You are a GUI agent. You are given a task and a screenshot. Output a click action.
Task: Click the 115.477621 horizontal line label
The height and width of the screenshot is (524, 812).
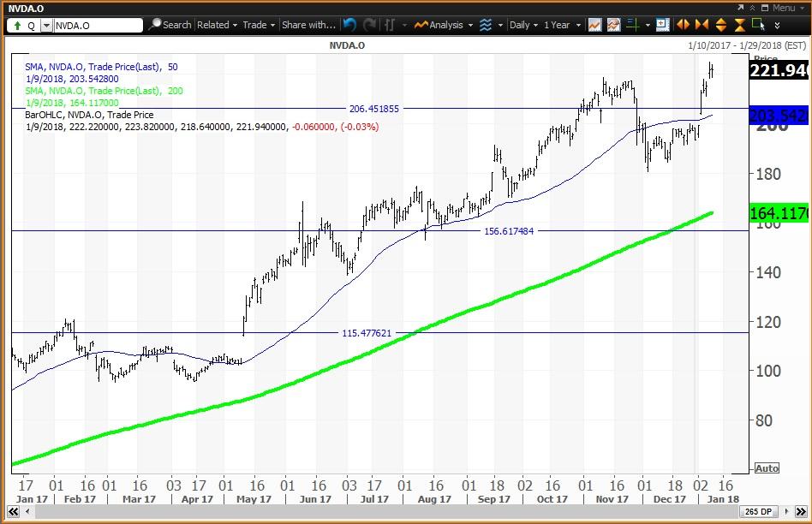coord(367,333)
